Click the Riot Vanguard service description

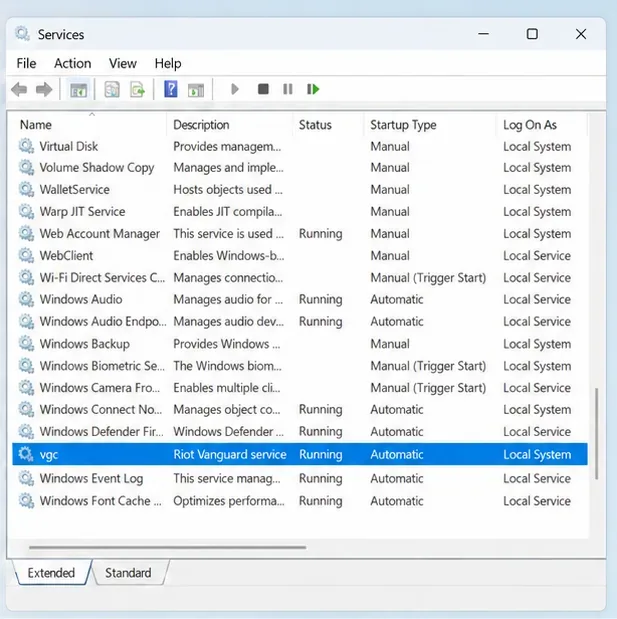230,454
